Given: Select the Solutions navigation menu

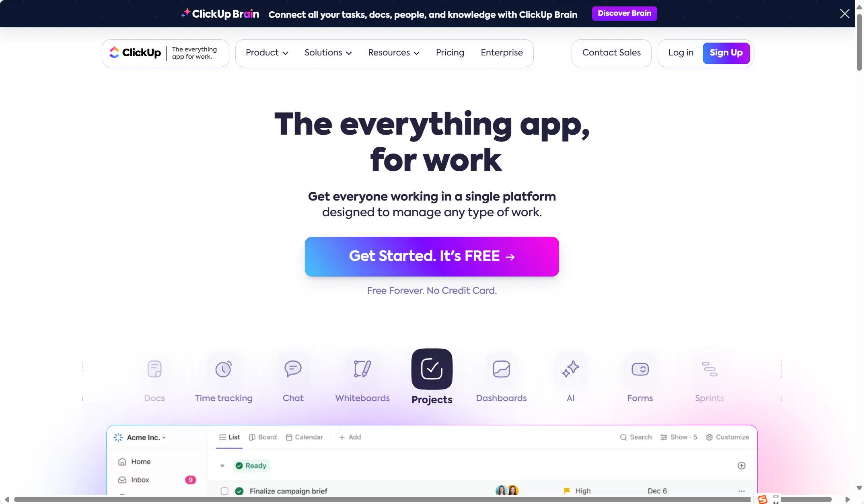Looking at the screenshot, I should [x=329, y=53].
